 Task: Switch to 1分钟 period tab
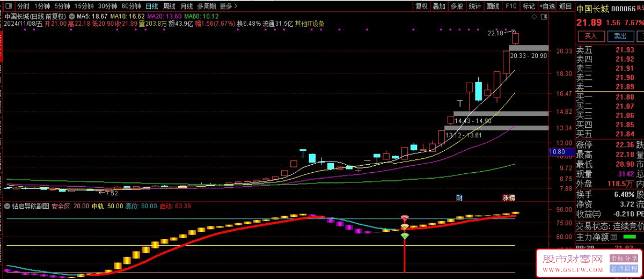tap(42, 6)
